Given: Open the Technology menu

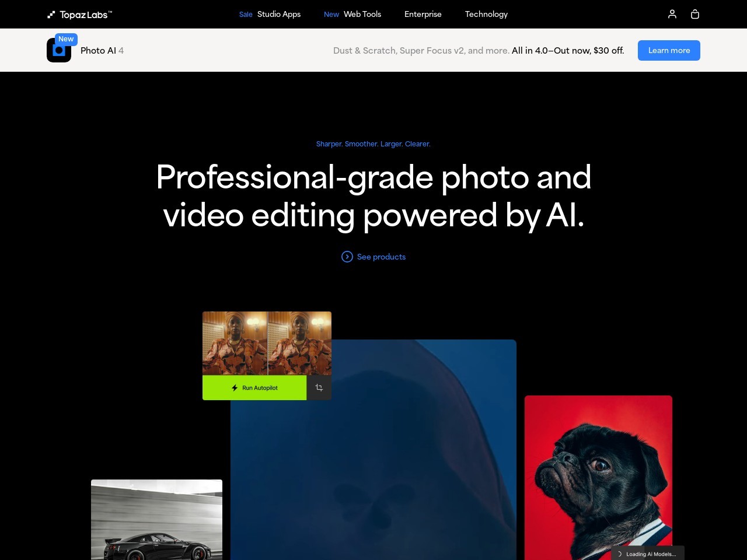Looking at the screenshot, I should click(x=486, y=14).
